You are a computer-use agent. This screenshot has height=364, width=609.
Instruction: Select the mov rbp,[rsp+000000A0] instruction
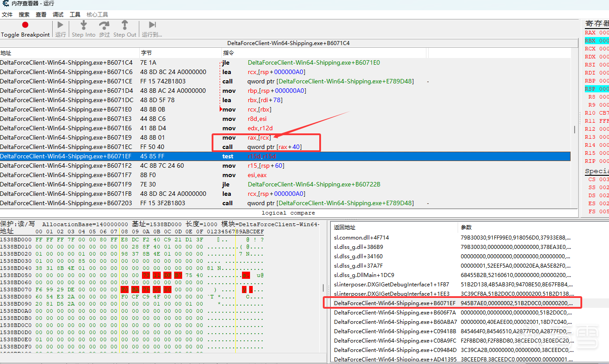click(285, 91)
